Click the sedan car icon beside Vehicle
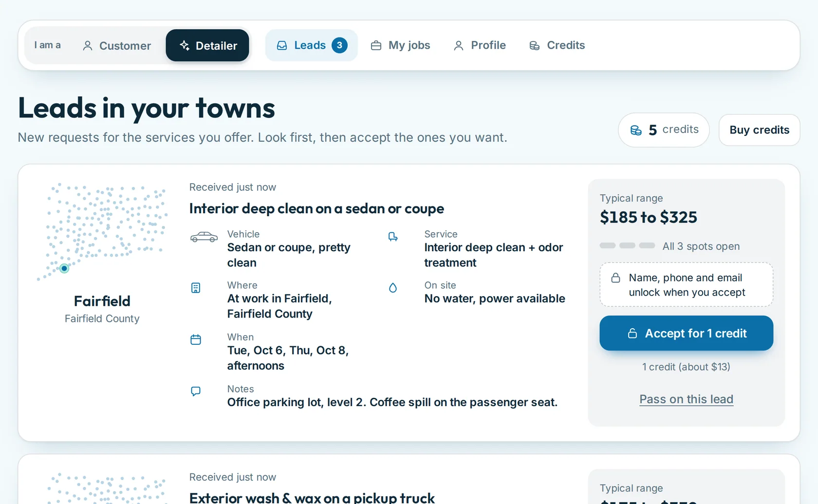 point(204,237)
